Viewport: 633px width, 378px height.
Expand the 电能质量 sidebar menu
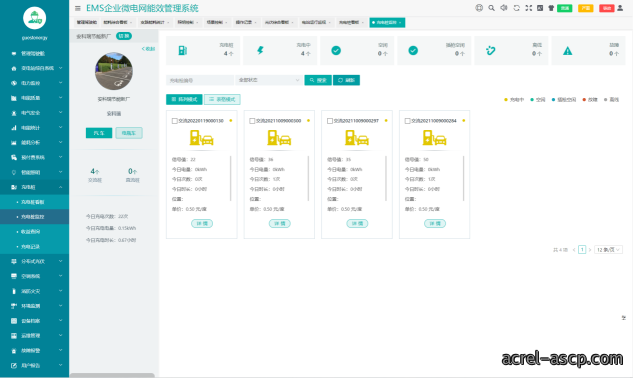tap(34, 98)
